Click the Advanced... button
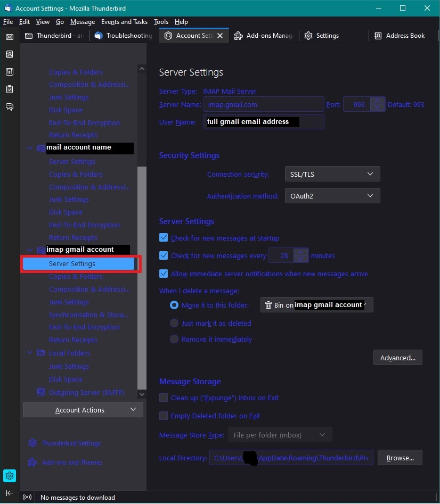Viewport: 440px width, 504px height. 398,358
